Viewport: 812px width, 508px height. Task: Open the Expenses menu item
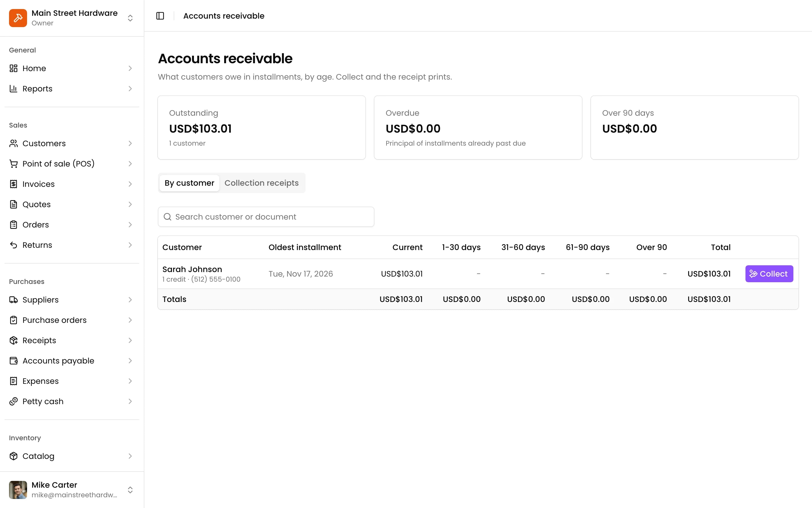pos(72,381)
